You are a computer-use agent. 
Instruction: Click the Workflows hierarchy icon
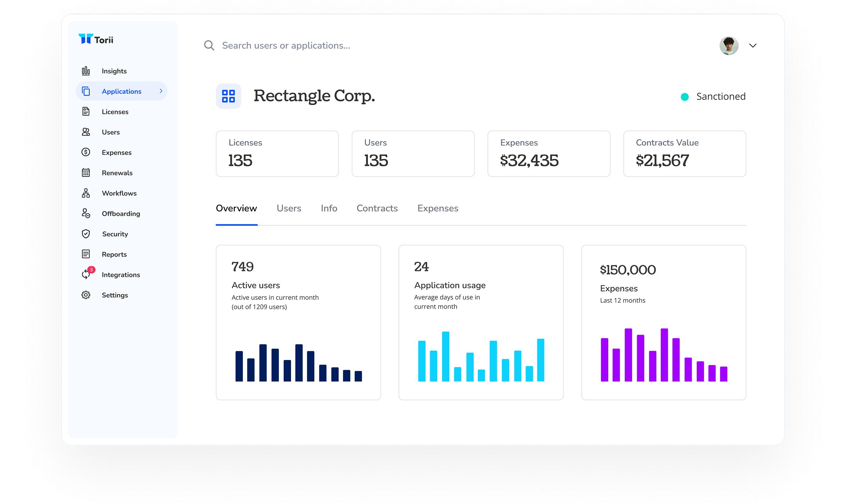click(x=86, y=193)
